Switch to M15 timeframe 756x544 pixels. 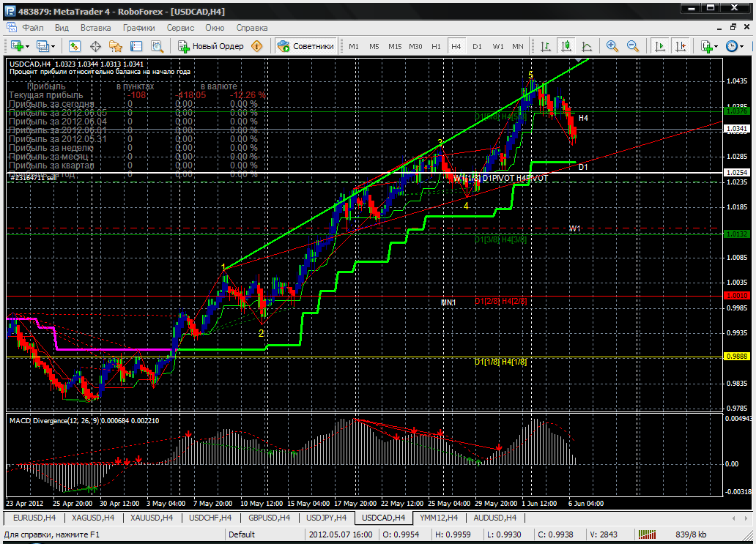395,46
